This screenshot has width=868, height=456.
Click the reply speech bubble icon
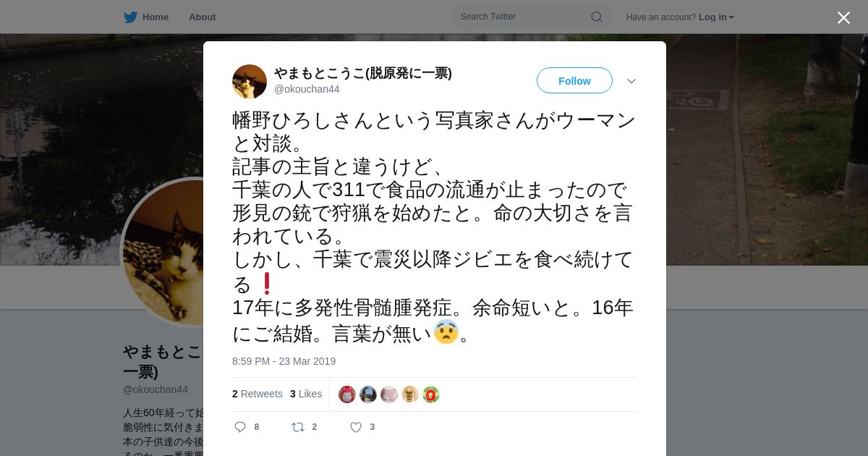240,427
